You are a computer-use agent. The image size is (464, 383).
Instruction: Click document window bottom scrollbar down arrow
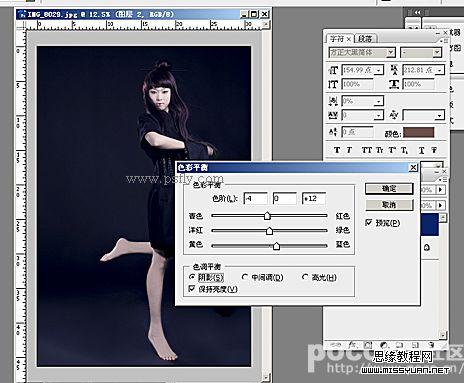click(x=265, y=377)
